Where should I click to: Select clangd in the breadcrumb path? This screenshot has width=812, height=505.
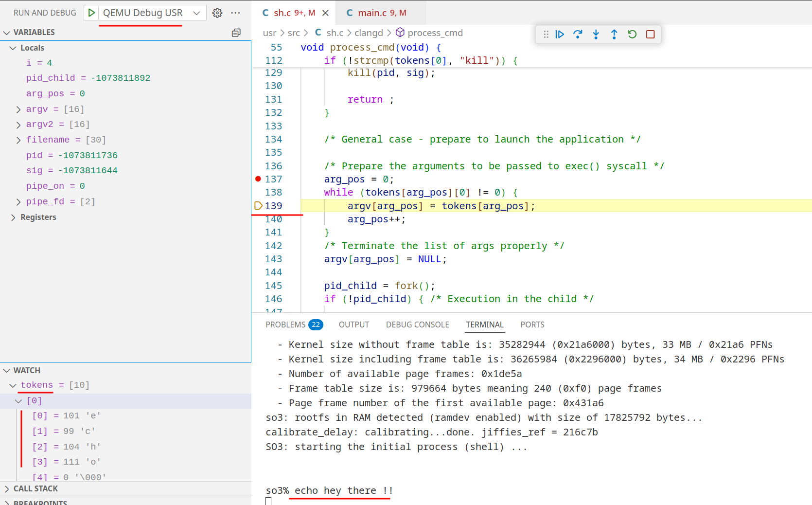(369, 33)
